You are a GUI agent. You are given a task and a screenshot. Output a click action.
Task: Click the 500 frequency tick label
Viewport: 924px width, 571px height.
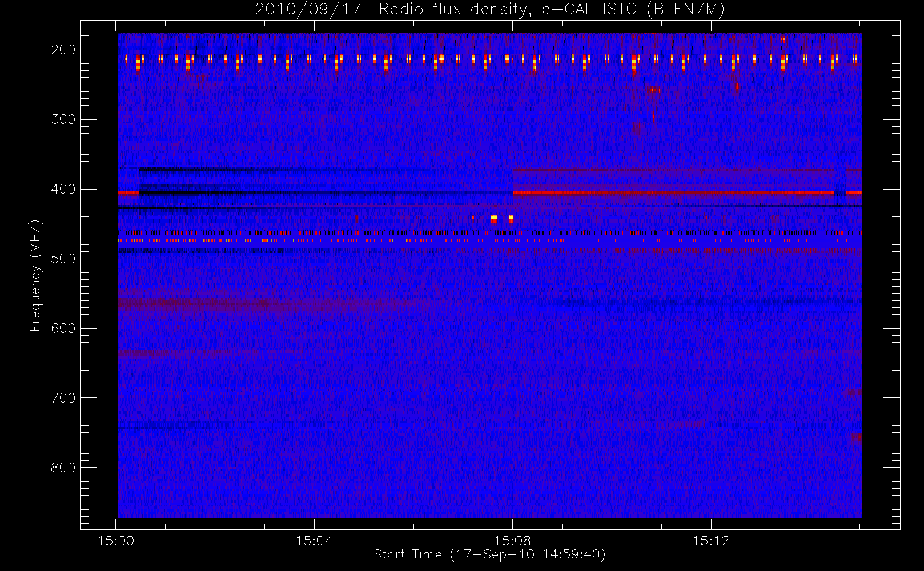click(x=63, y=259)
